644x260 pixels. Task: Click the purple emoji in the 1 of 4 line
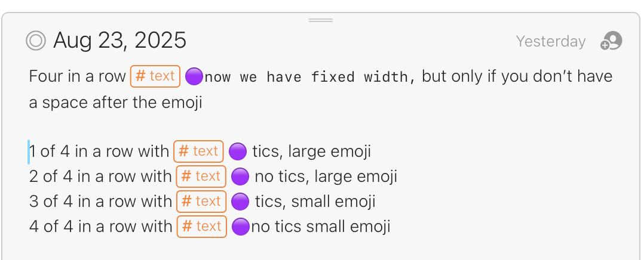pos(237,151)
